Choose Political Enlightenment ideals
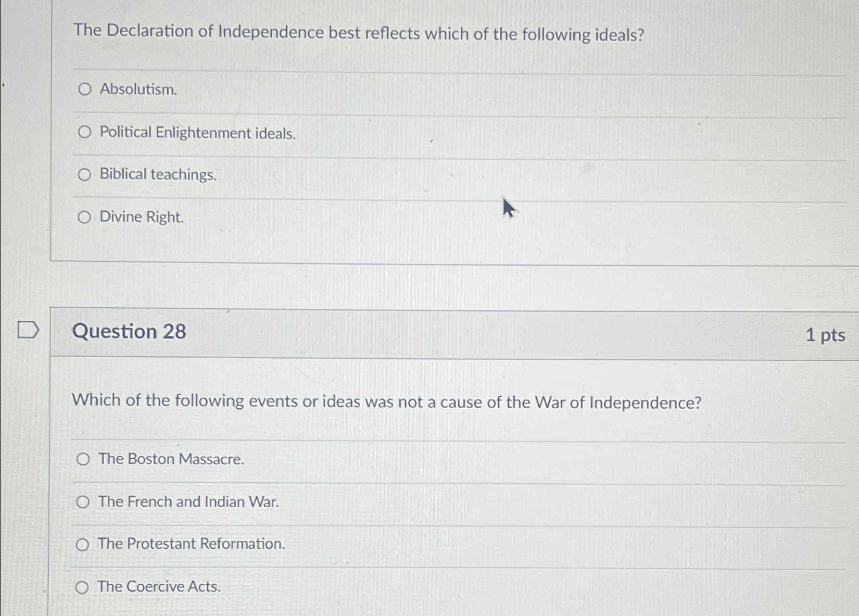859x616 pixels. (x=84, y=132)
